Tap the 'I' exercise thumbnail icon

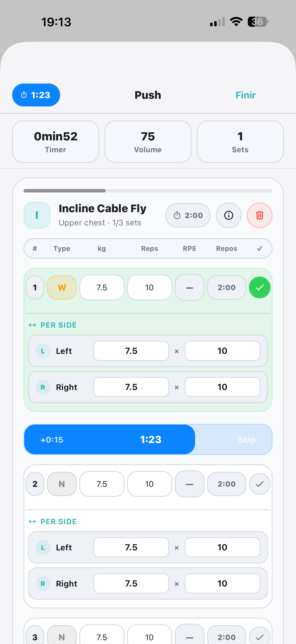37,215
